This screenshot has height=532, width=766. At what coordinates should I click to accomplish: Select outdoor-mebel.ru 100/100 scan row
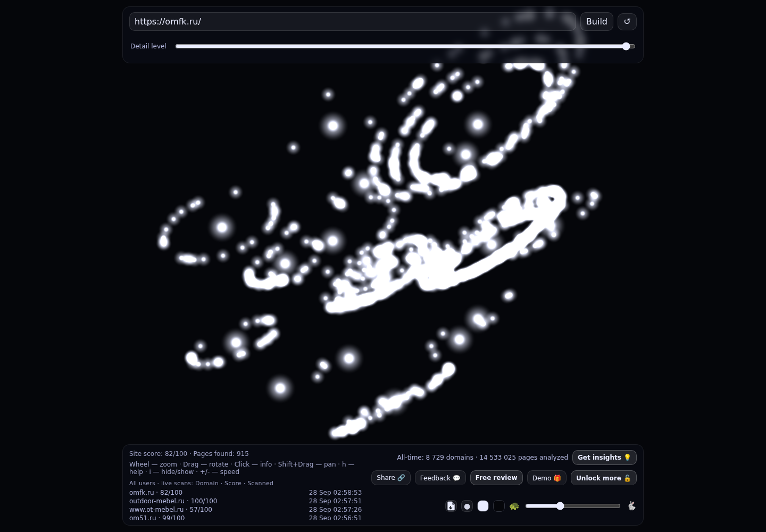pyautogui.click(x=245, y=501)
